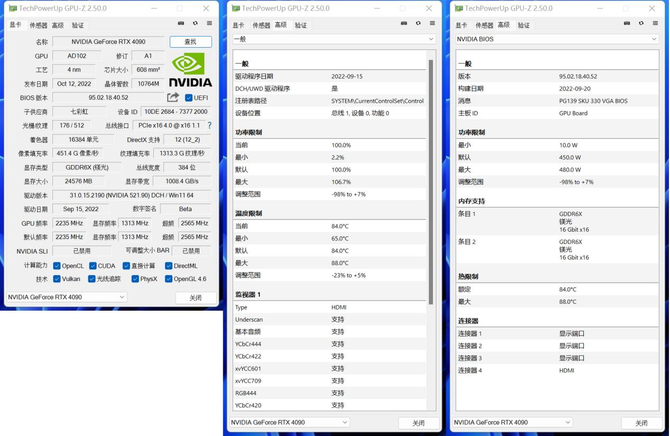Open the GPU selector dropdown at the bottom of the left window

tap(66, 297)
